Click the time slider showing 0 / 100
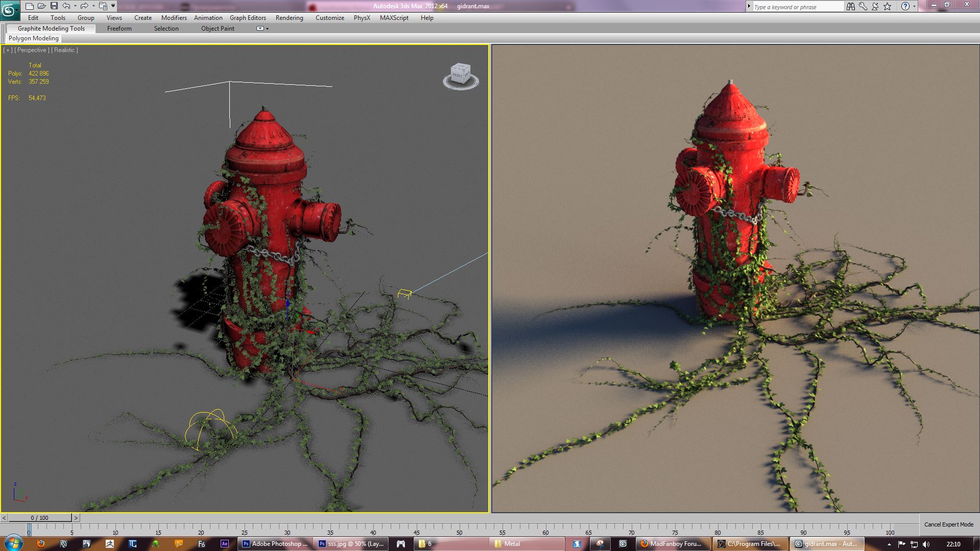Screen dimensions: 980x551 click(x=39, y=518)
